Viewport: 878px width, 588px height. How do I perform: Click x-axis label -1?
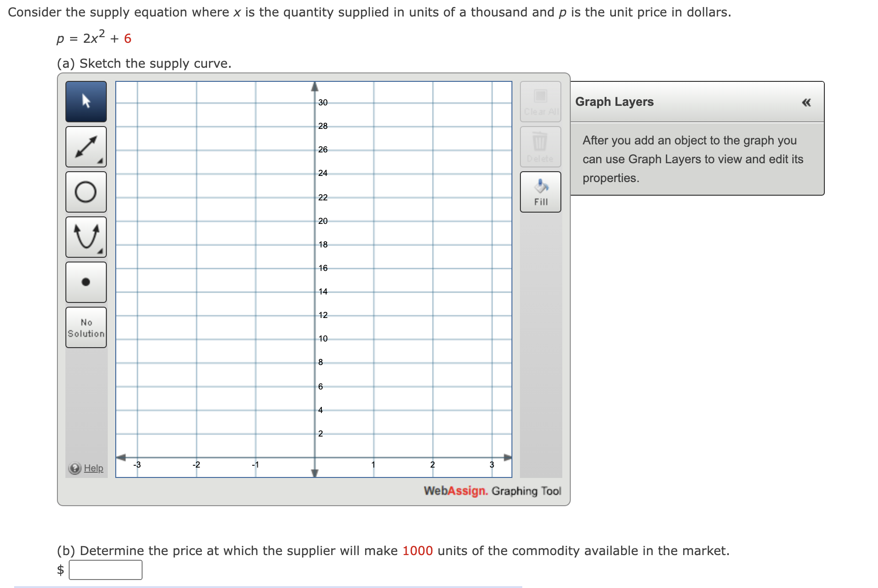pos(255,465)
